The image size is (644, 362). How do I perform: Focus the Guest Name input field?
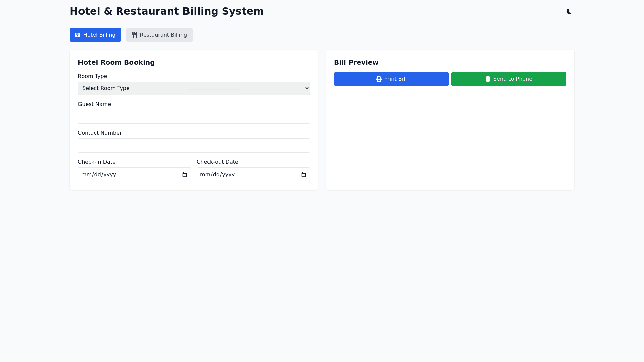pyautogui.click(x=194, y=117)
